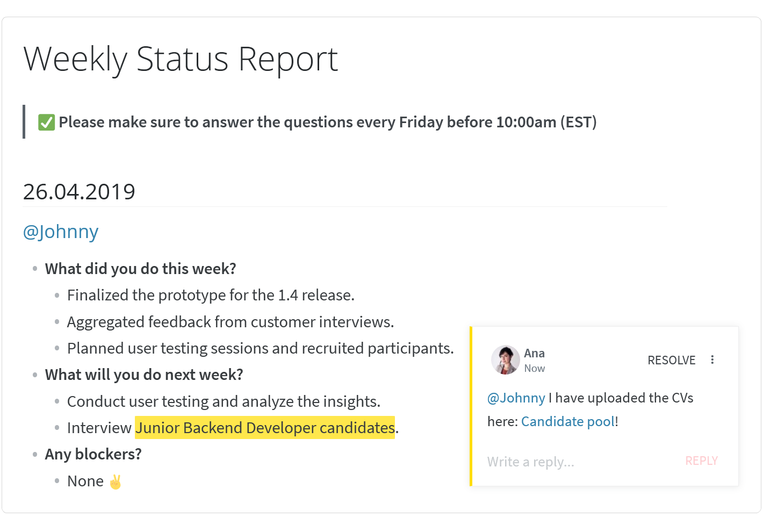
Task: Open the comment's three-dot options menu
Action: (x=712, y=360)
